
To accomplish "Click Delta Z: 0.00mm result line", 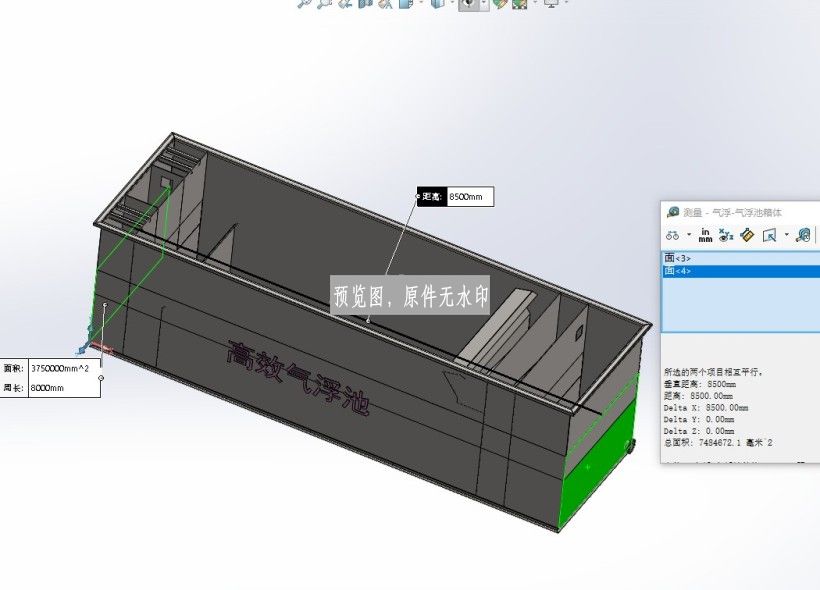I will (699, 431).
